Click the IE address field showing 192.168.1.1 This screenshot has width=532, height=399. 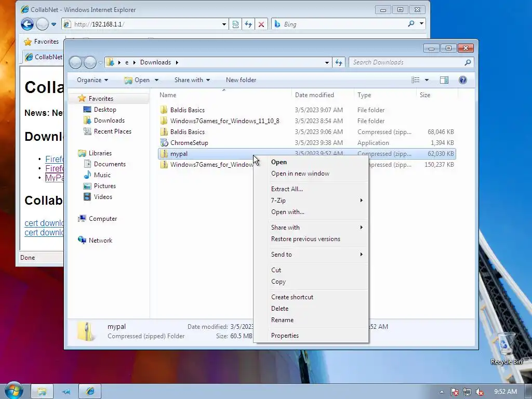146,24
